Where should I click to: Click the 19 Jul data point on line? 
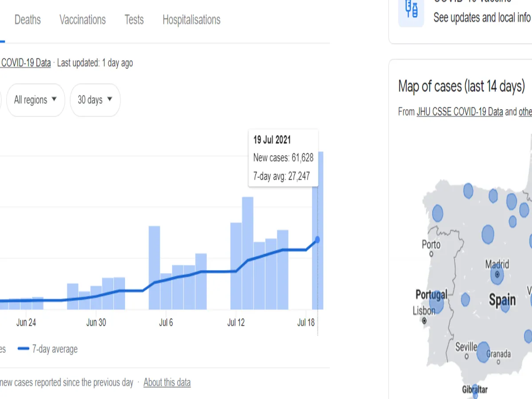(x=317, y=240)
